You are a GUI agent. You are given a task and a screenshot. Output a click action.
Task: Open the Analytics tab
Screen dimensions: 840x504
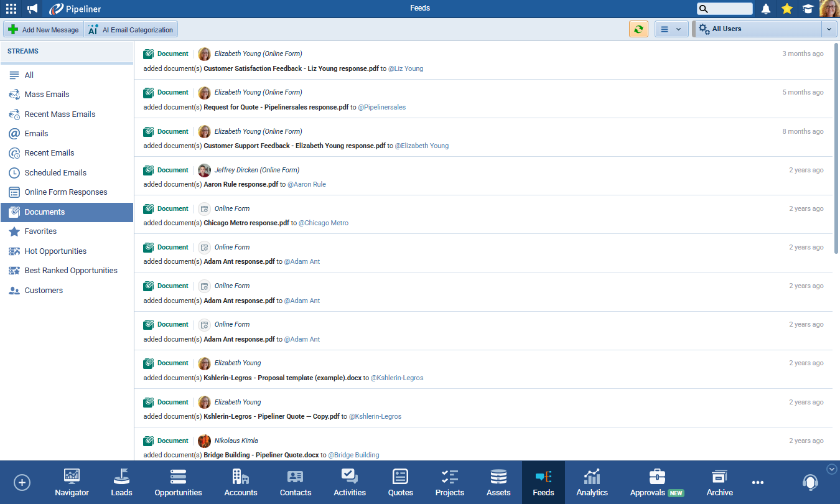tap(592, 482)
